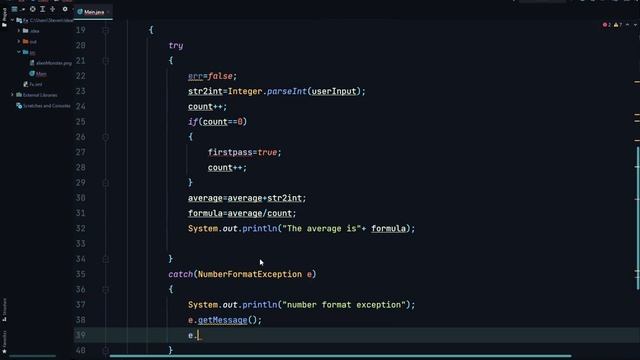
Task: Toggle the fold marker at line 19
Action: coord(106,30)
